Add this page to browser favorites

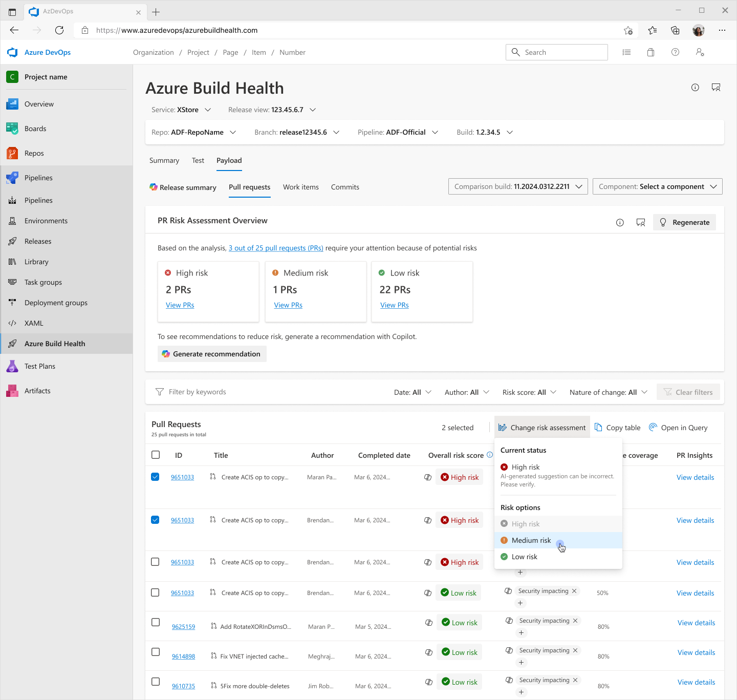[628, 30]
